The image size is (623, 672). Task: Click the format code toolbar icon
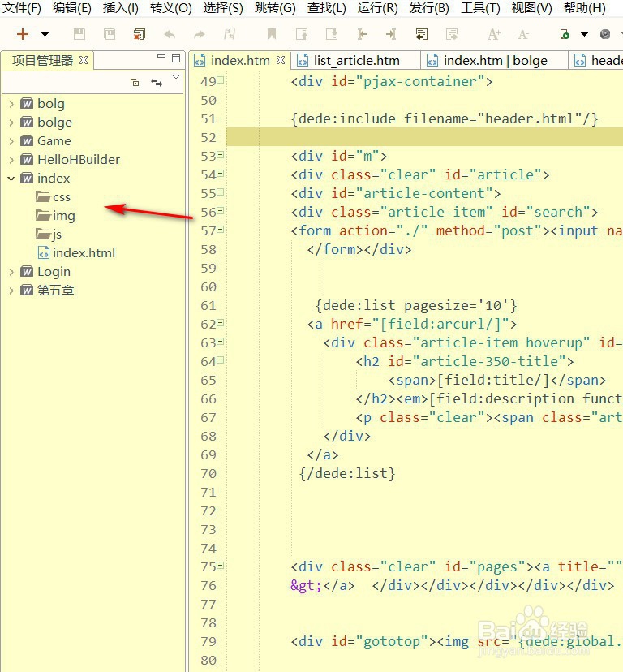[230, 34]
